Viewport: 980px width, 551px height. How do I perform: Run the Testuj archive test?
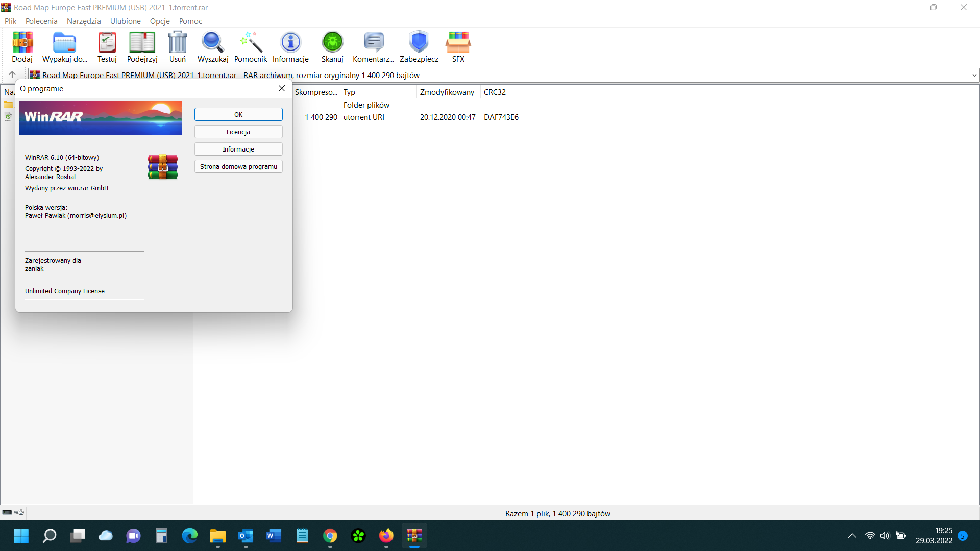pos(107,47)
